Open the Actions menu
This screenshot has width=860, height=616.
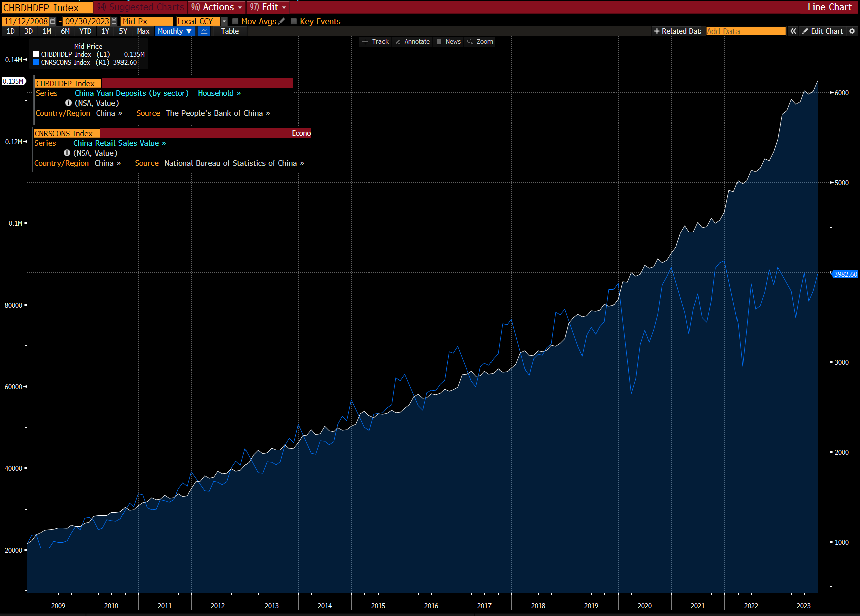(217, 7)
